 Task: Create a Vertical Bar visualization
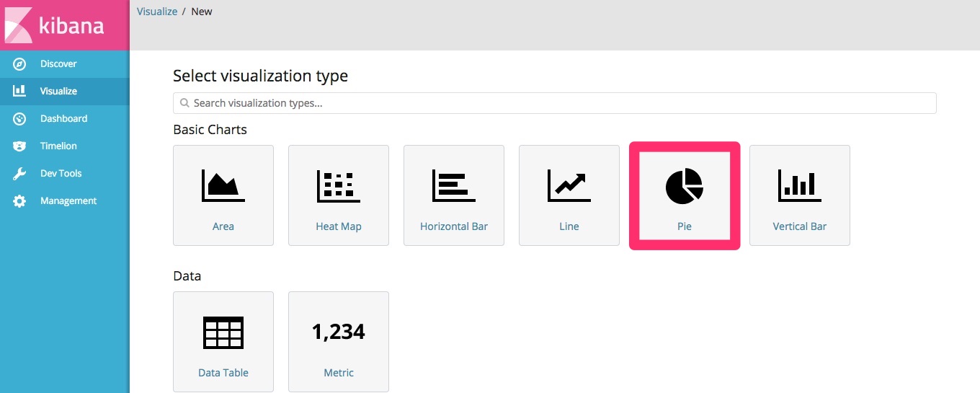coord(800,195)
